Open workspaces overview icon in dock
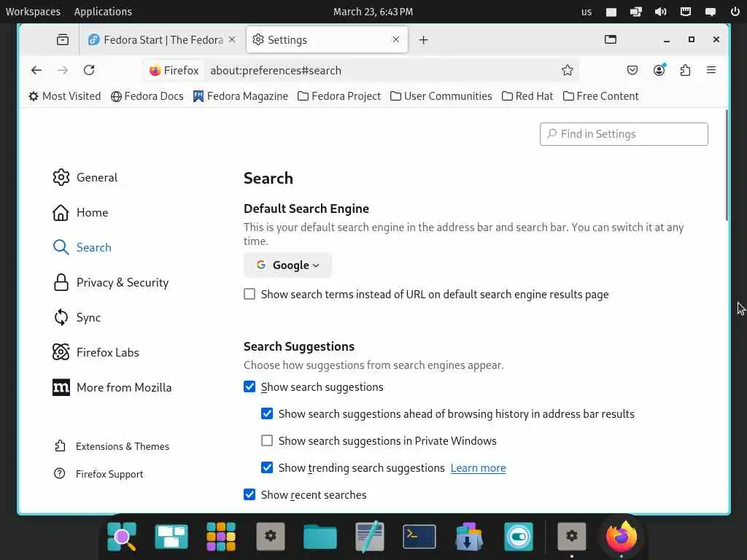The height and width of the screenshot is (560, 747). (x=171, y=537)
